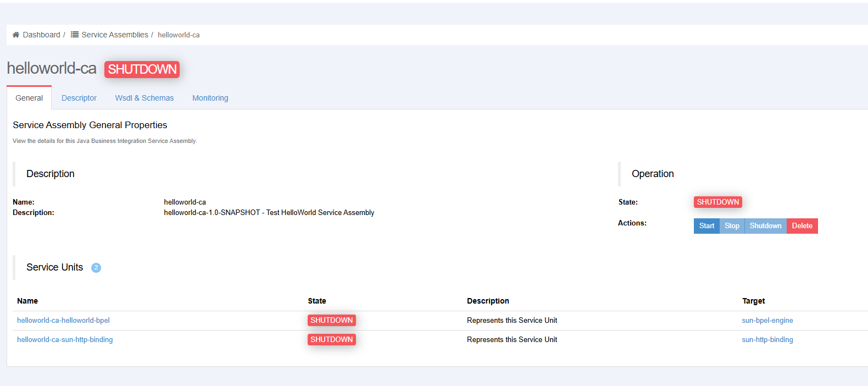The height and width of the screenshot is (391, 868).
Task: Click the helloworld-ca breadcrumb text
Action: coord(179,35)
